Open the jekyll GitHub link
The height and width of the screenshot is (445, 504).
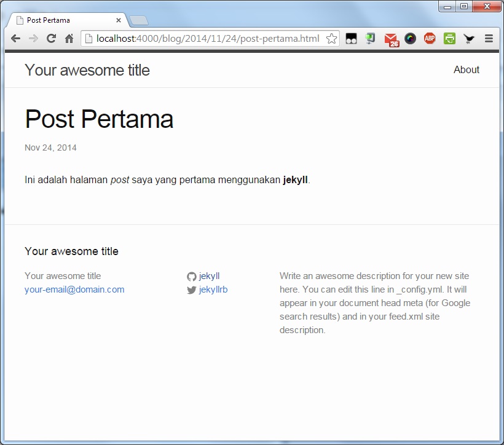click(x=209, y=276)
